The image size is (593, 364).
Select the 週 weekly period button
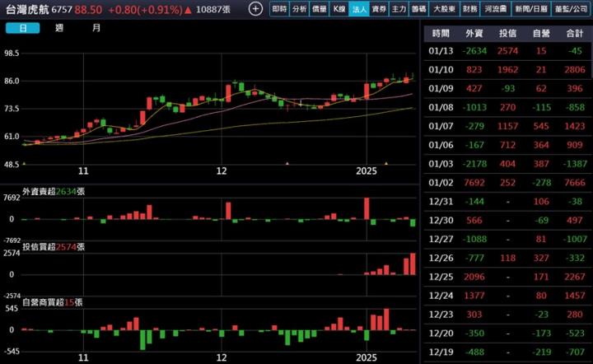(59, 28)
